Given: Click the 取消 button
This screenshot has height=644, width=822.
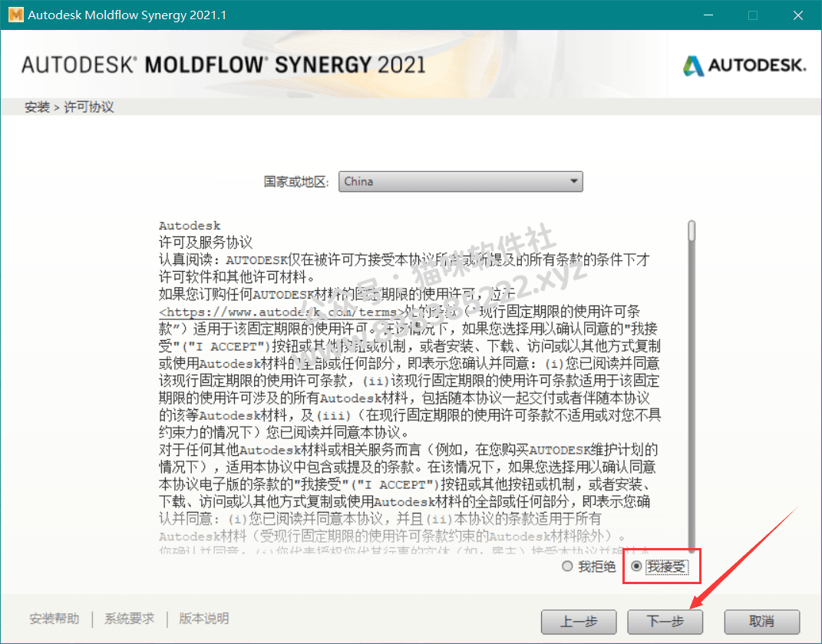Looking at the screenshot, I should (761, 622).
